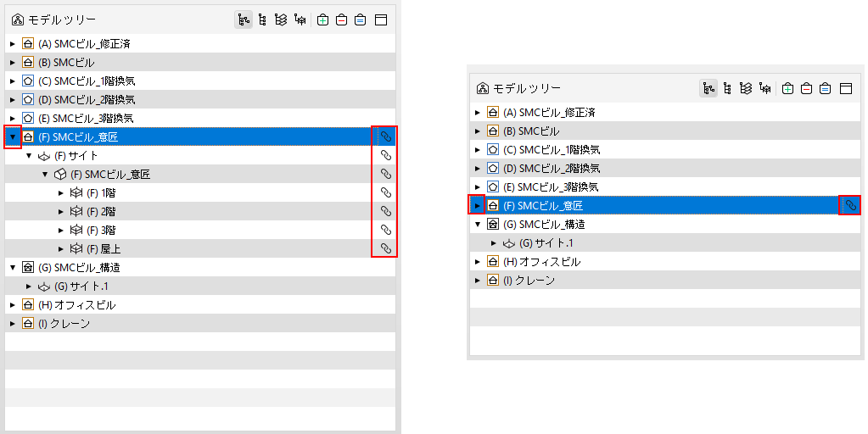Switch to layers tree view in right panel
The image size is (868, 434).
tap(746, 88)
